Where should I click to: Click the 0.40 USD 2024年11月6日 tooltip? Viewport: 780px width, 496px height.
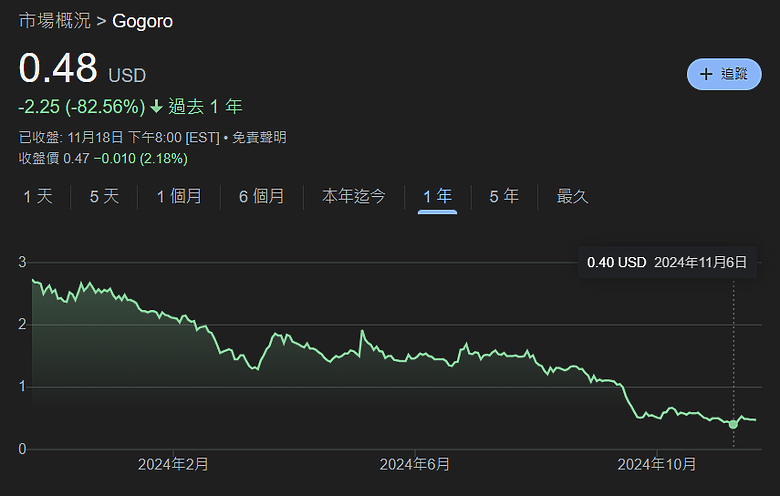(x=667, y=262)
